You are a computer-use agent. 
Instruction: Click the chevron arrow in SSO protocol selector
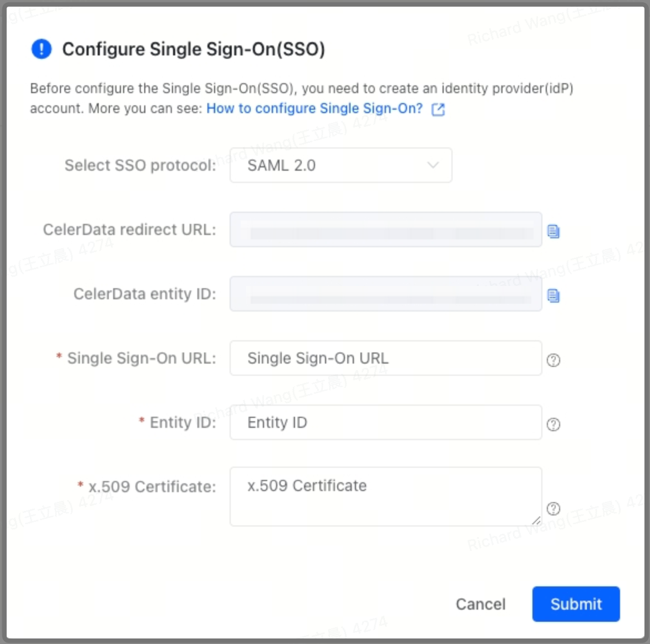(433, 165)
